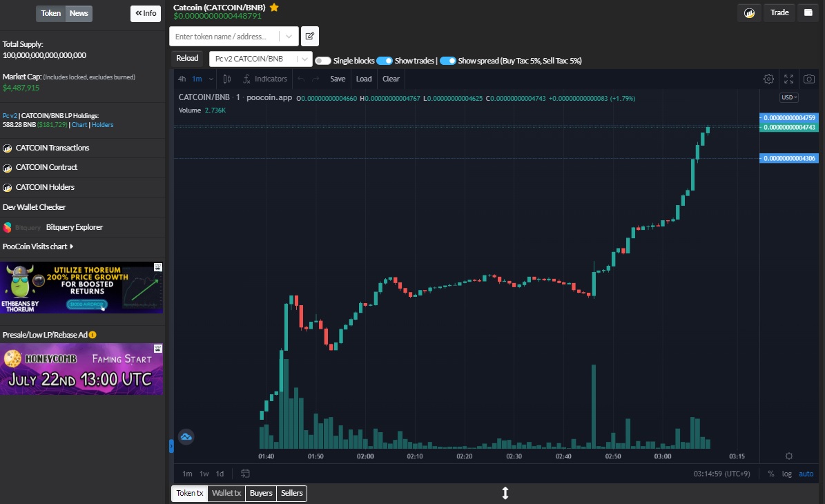Turn off the Show spread toggle
Screen dimensions: 825x504
tap(449, 61)
